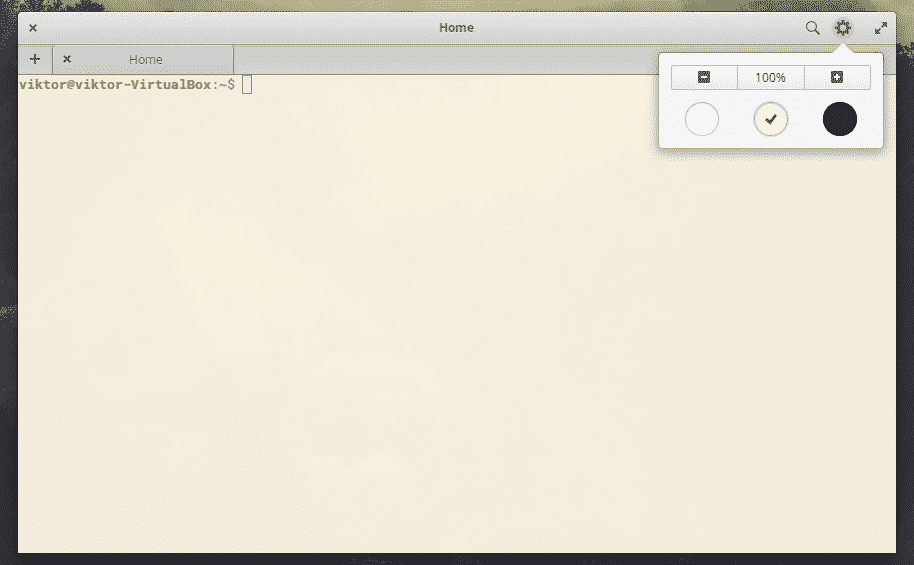Select the Home tab
This screenshot has width=914, height=565.
coord(146,59)
